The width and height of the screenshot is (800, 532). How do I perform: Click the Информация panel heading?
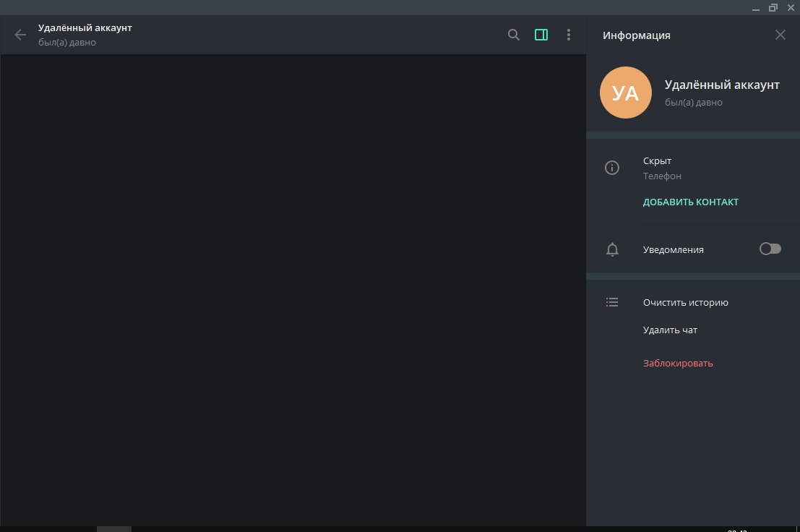pyautogui.click(x=636, y=35)
